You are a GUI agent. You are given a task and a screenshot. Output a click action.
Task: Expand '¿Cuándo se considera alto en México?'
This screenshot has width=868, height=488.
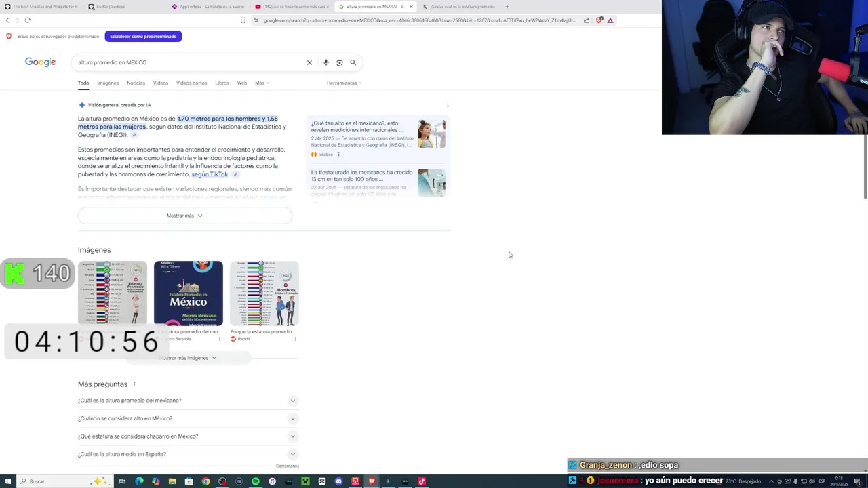tap(188, 418)
